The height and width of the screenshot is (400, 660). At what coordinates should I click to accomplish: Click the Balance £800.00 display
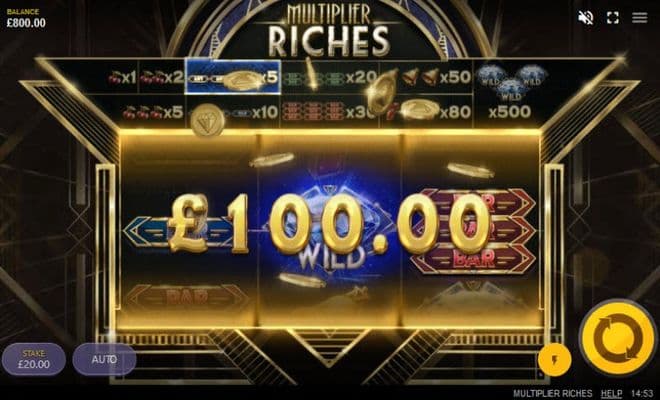[x=26, y=19]
